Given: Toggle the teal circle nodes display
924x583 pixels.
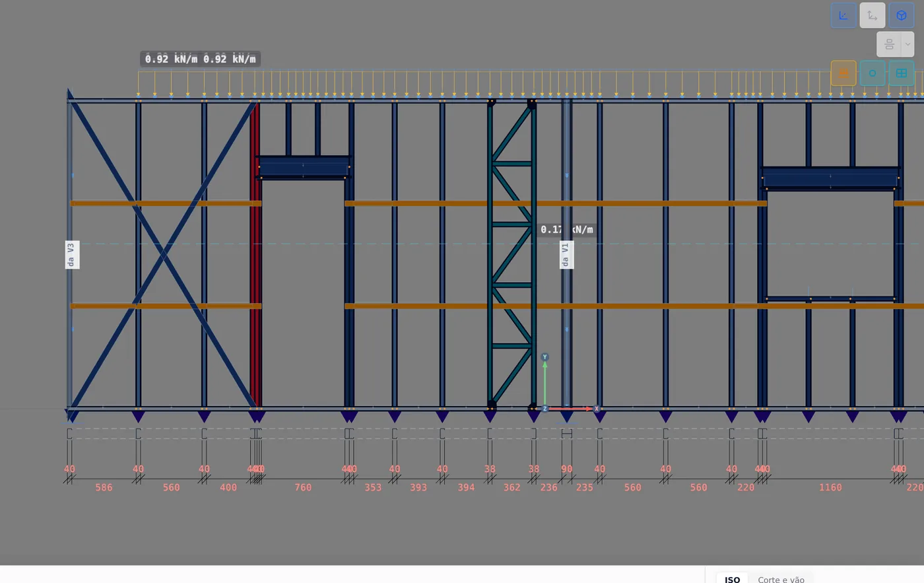Looking at the screenshot, I should click(873, 73).
